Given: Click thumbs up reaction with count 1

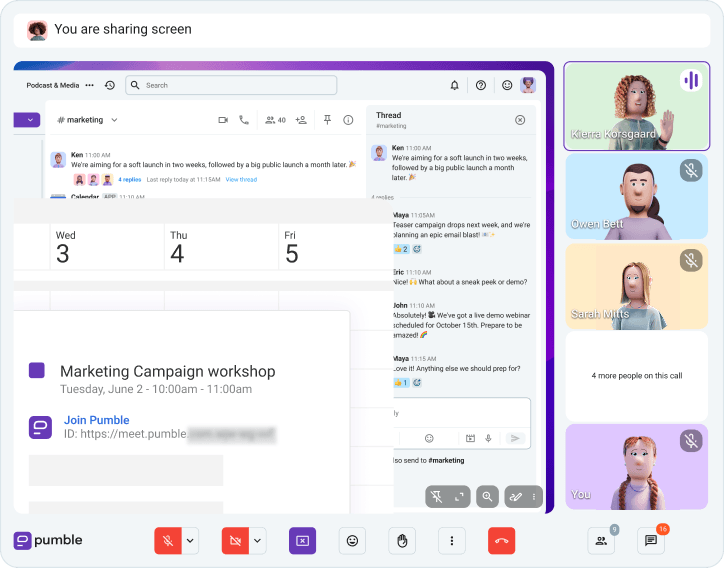Looking at the screenshot, I should pos(401,383).
